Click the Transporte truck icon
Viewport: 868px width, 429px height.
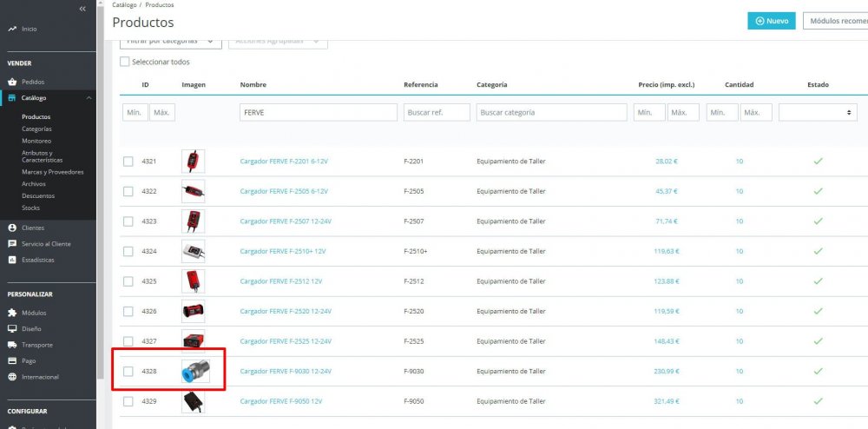pos(12,345)
